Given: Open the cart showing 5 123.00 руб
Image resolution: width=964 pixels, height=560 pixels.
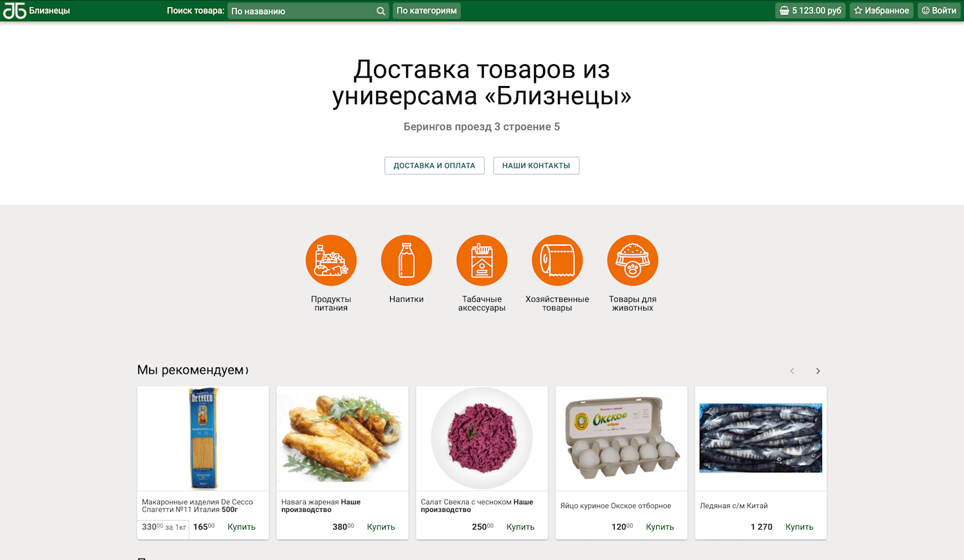Looking at the screenshot, I should click(810, 10).
